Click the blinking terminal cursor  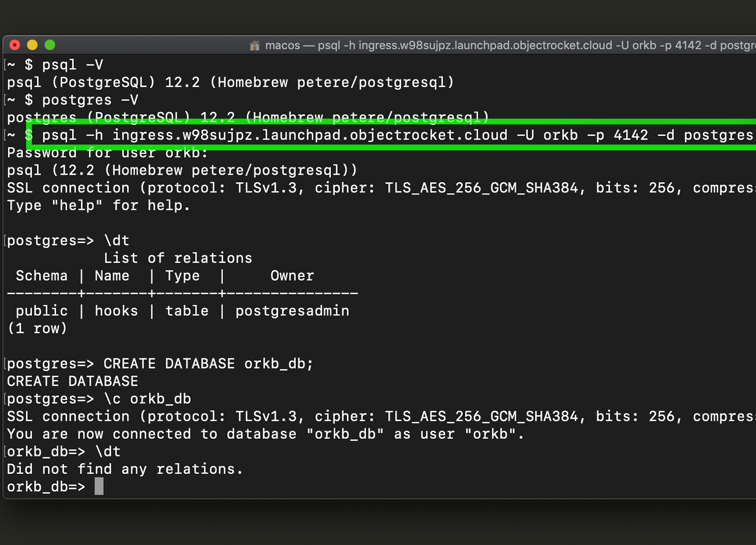(99, 486)
